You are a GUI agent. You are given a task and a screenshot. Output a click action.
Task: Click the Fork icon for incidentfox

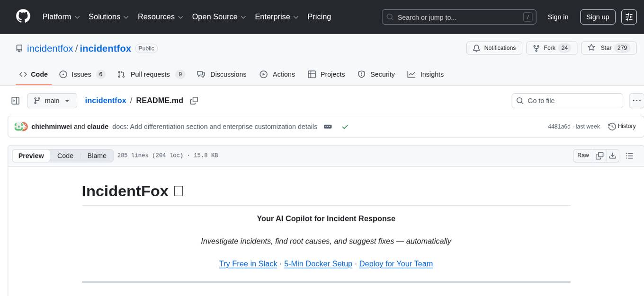pos(536,48)
